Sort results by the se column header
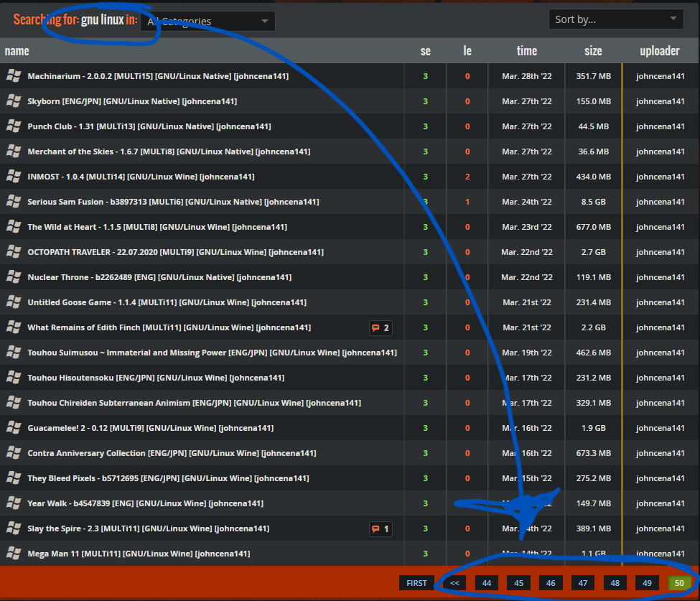 (x=426, y=51)
